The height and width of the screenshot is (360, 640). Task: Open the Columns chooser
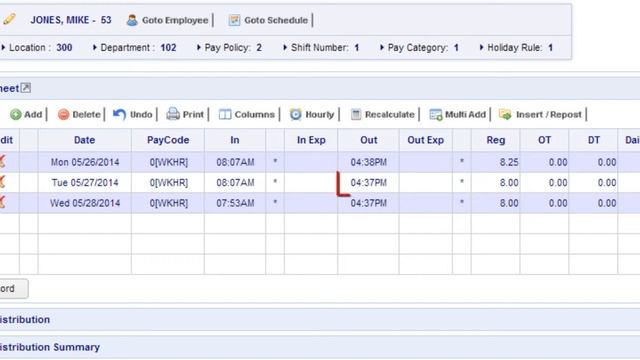click(x=254, y=115)
